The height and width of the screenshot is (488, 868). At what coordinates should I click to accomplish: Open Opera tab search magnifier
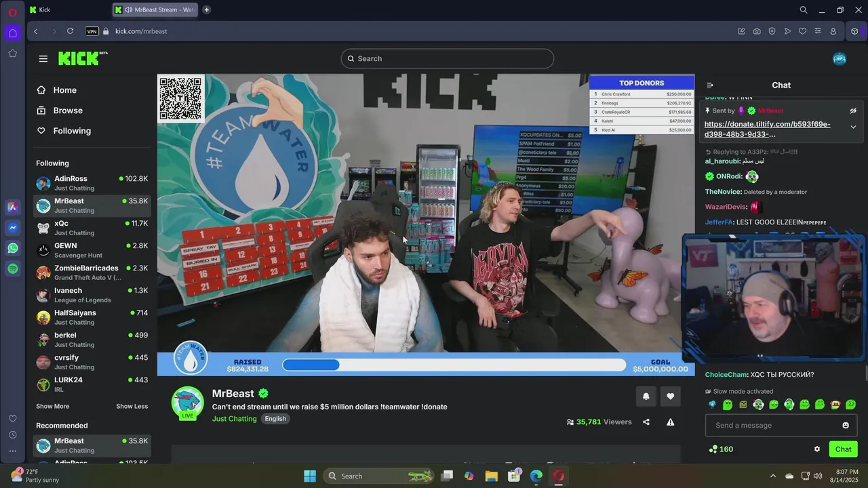[x=804, y=10]
